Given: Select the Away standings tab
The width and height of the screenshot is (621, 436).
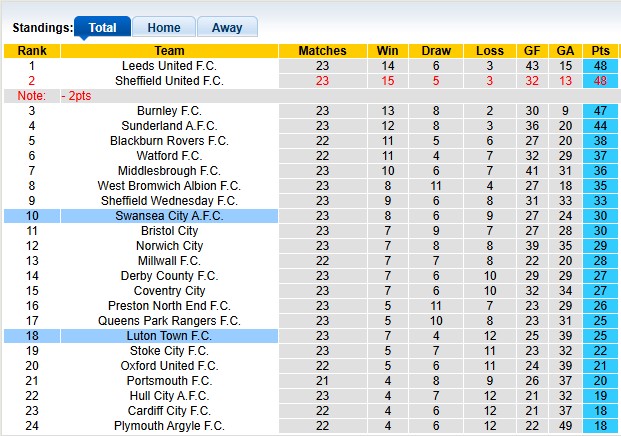Looking at the screenshot, I should [226, 28].
